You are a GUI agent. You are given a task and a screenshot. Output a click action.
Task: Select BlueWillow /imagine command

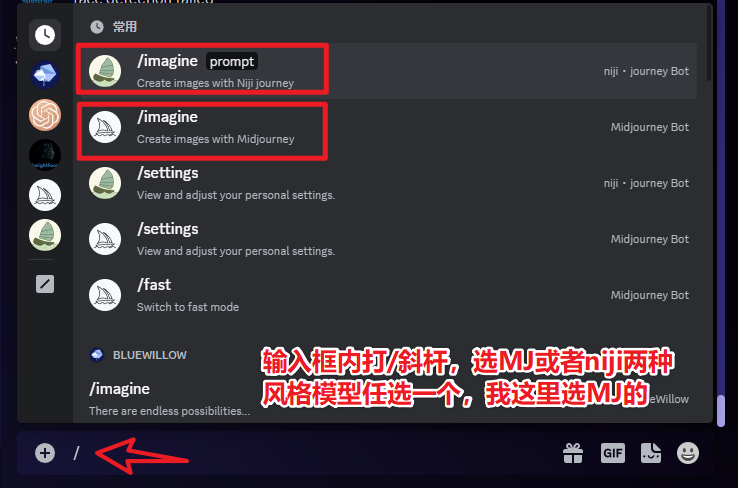[386, 399]
